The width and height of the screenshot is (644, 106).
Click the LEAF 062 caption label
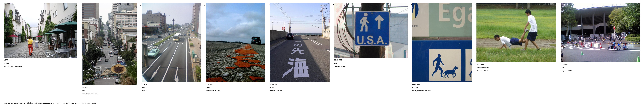(274, 84)
